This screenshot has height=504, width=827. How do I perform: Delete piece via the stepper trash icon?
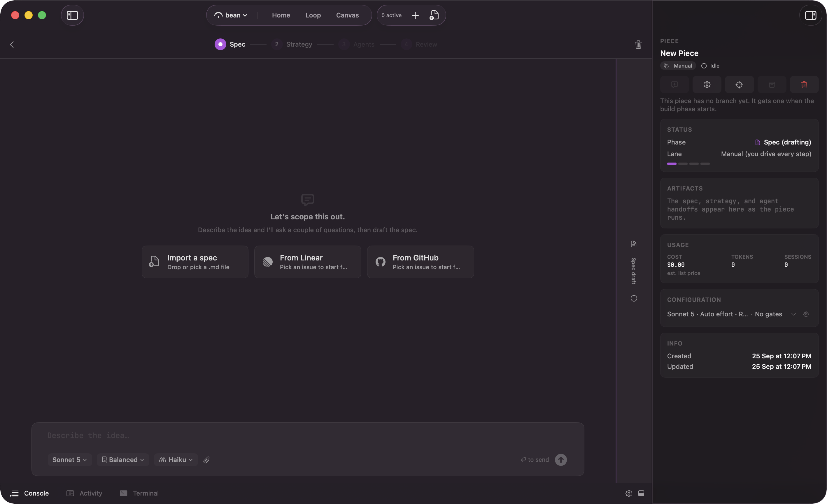pyautogui.click(x=638, y=44)
